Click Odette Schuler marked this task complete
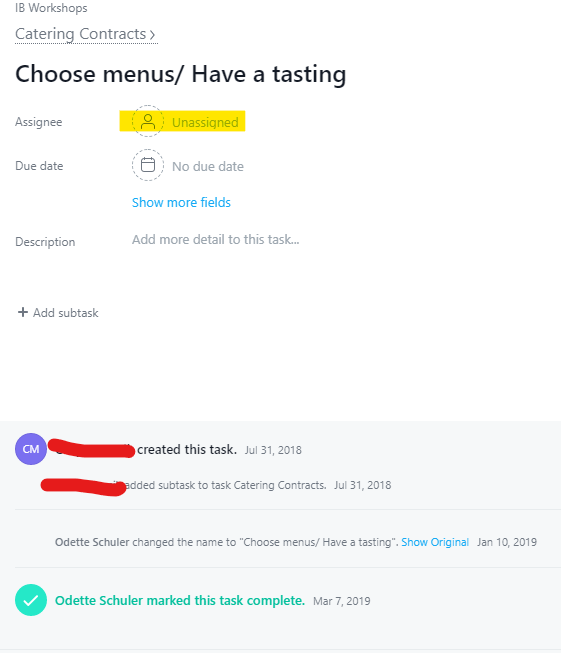 [x=180, y=601]
